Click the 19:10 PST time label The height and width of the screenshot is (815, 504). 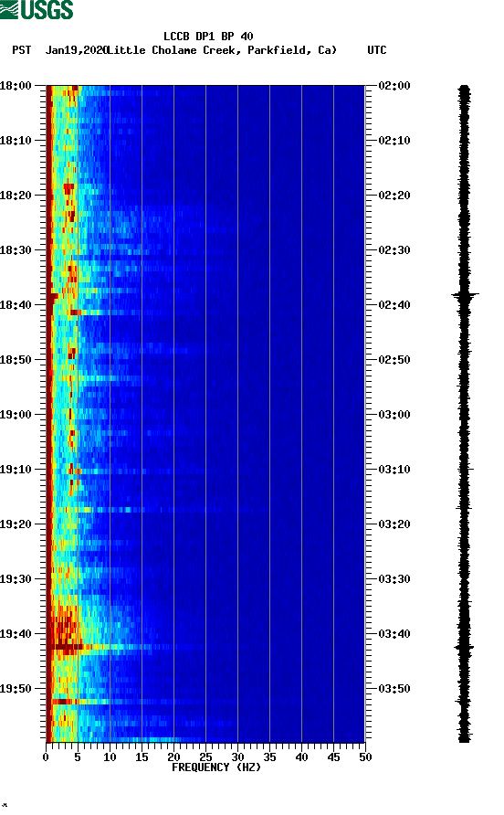coord(16,470)
